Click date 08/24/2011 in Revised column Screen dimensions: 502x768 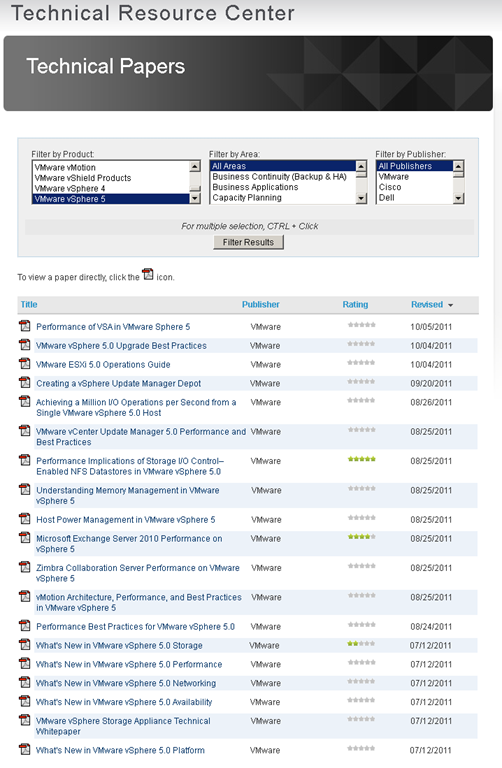[431, 626]
